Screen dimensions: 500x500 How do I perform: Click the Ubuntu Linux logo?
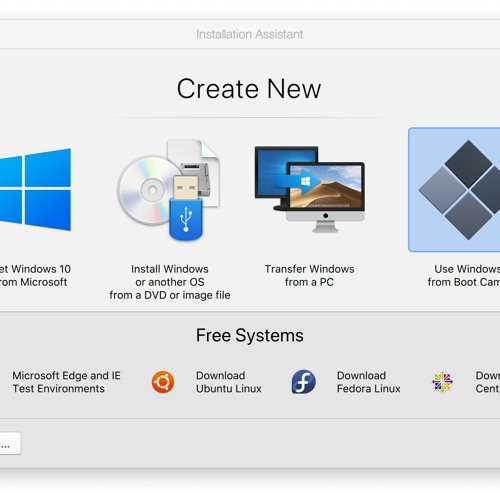(x=163, y=382)
